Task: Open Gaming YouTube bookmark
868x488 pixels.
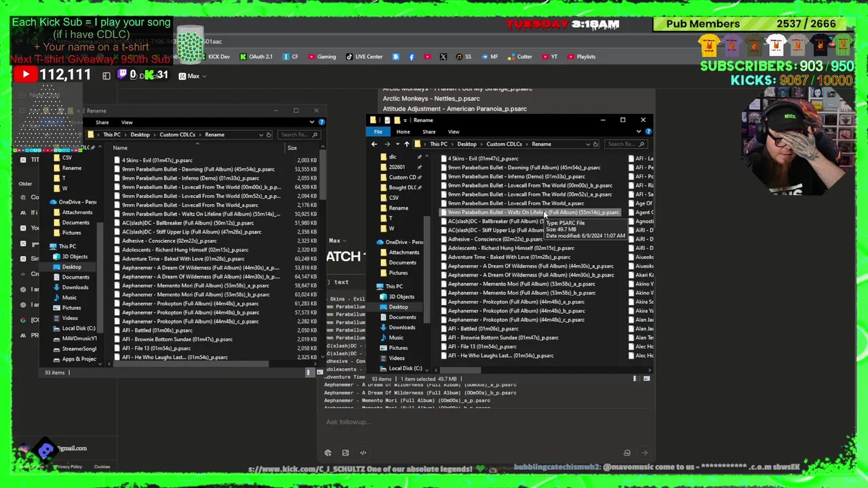Action: [x=322, y=57]
